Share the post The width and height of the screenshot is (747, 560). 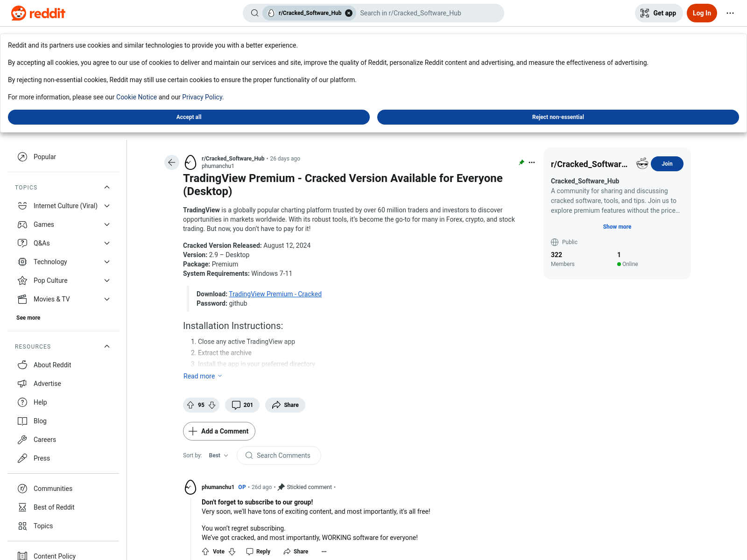[x=285, y=405]
